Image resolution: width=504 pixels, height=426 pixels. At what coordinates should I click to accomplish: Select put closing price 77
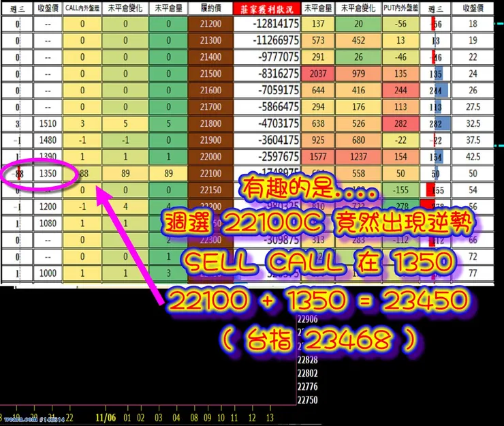tap(473, 273)
